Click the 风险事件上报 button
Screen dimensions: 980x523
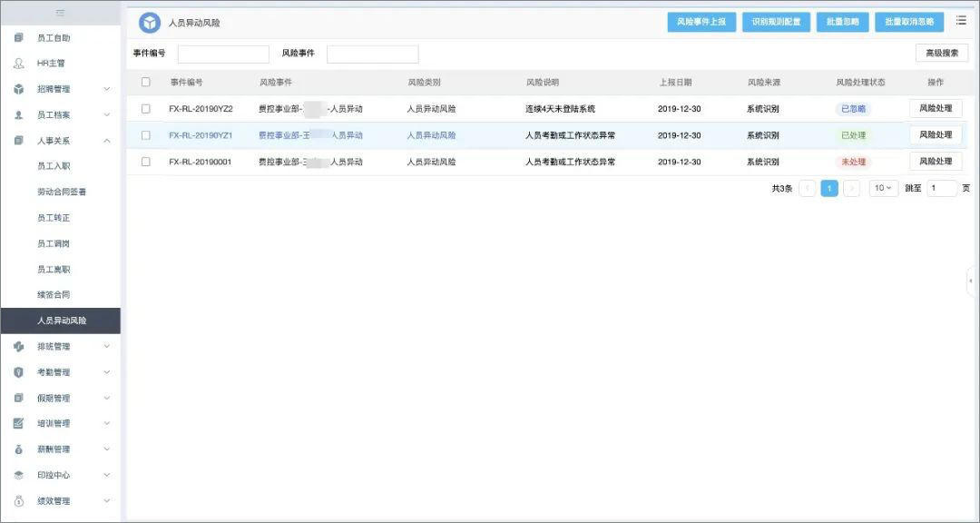(700, 21)
